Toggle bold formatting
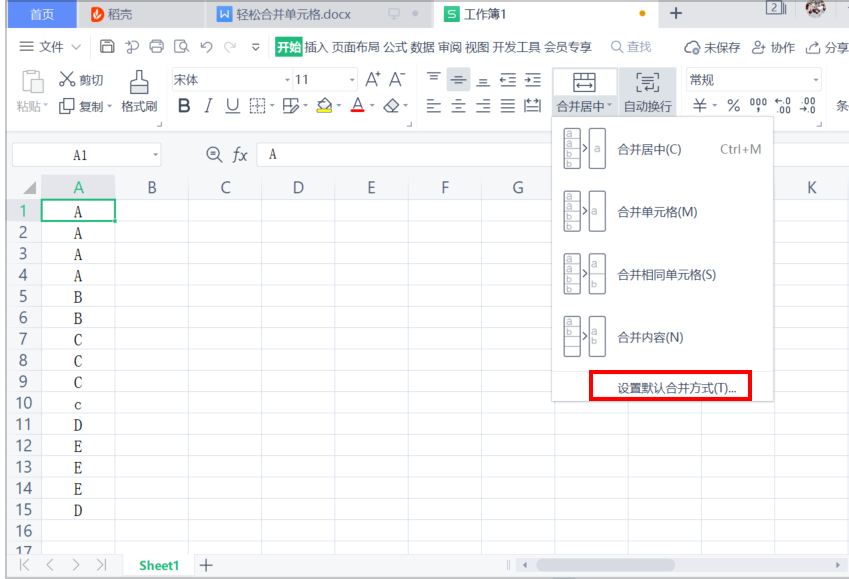This screenshot has height=579, width=849. 184,106
